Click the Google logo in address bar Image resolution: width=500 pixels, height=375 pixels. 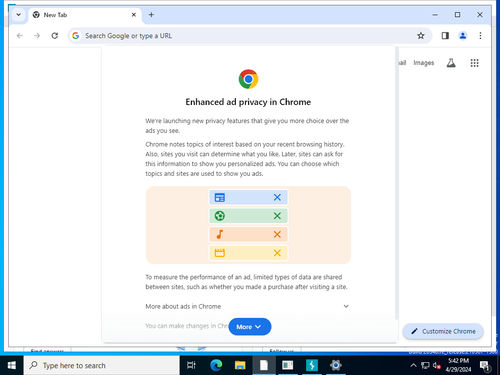[76, 36]
